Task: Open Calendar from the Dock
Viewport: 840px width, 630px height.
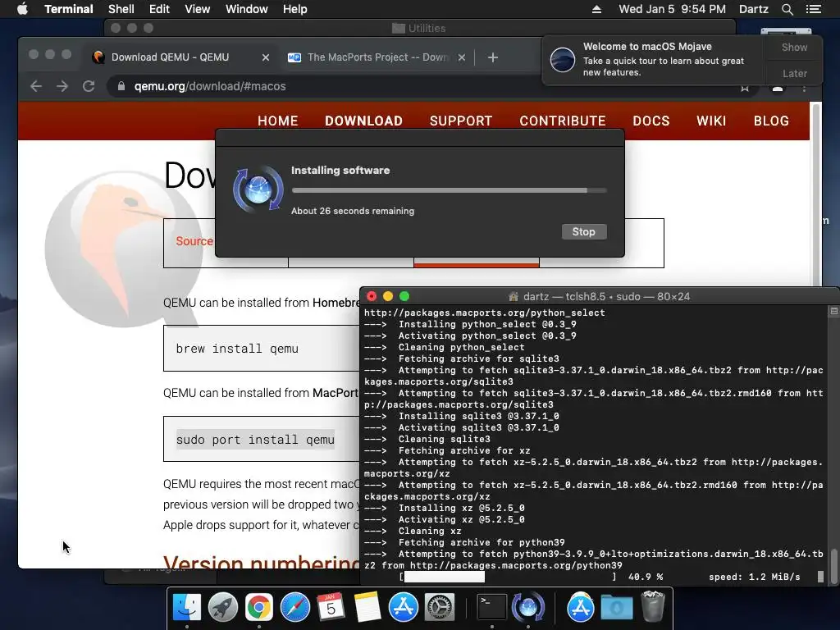Action: (331, 608)
